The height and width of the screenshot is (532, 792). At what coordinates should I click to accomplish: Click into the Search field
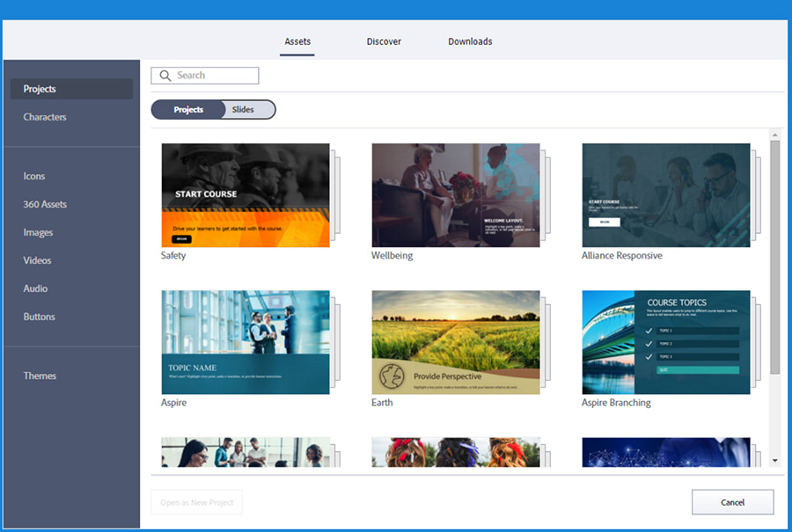[204, 76]
